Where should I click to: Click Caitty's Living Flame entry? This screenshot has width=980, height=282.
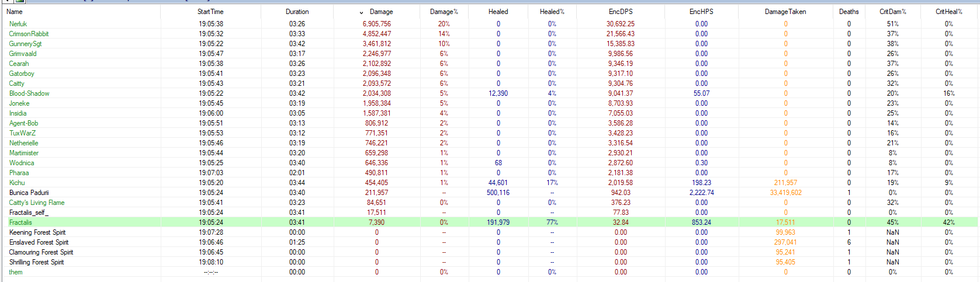[37, 203]
